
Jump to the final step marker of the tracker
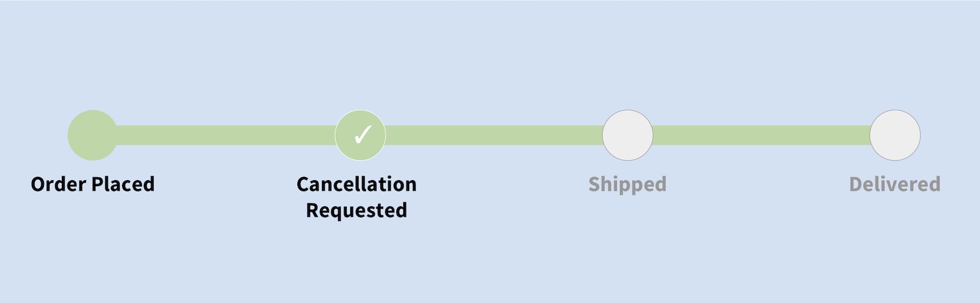point(895,135)
